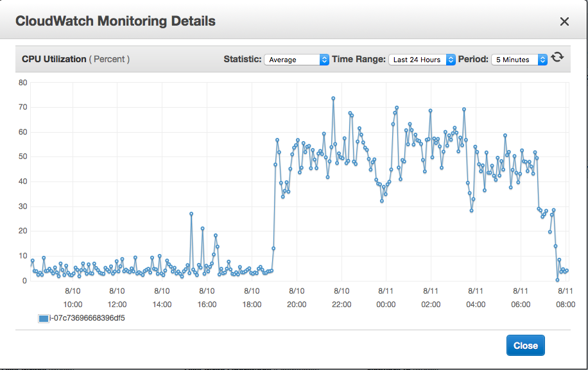Click the peak data point near 74 percent
This screenshot has height=370, width=588.
333,99
